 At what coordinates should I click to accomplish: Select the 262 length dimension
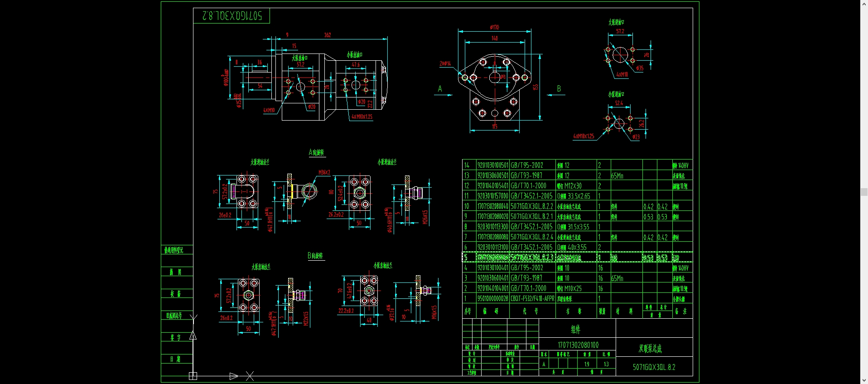coord(328,35)
